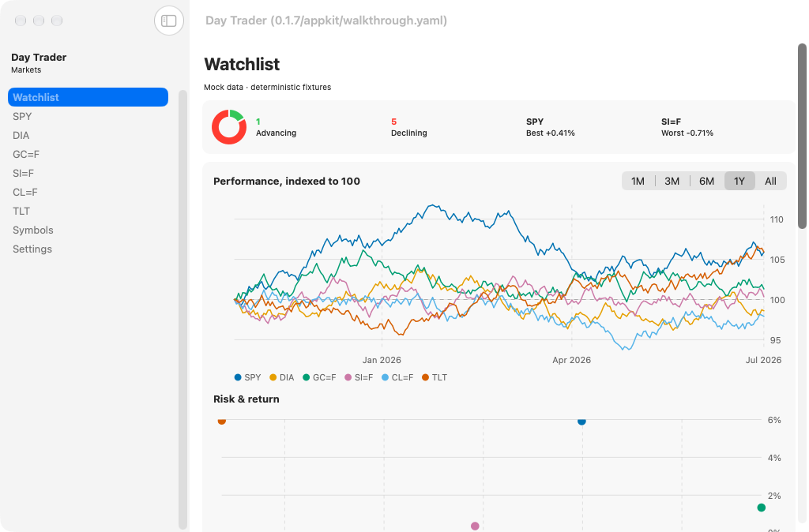The width and height of the screenshot is (809, 532).
Task: Click the advancing/declining donut chart
Action: [228, 127]
